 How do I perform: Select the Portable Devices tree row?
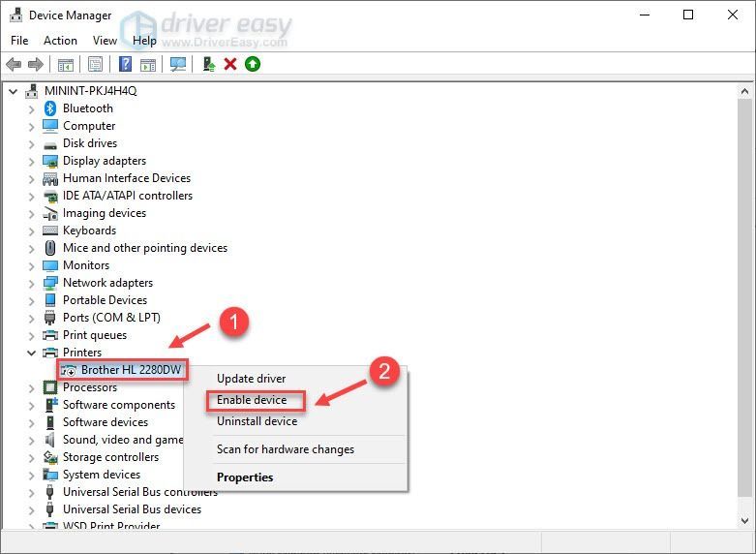tap(105, 300)
